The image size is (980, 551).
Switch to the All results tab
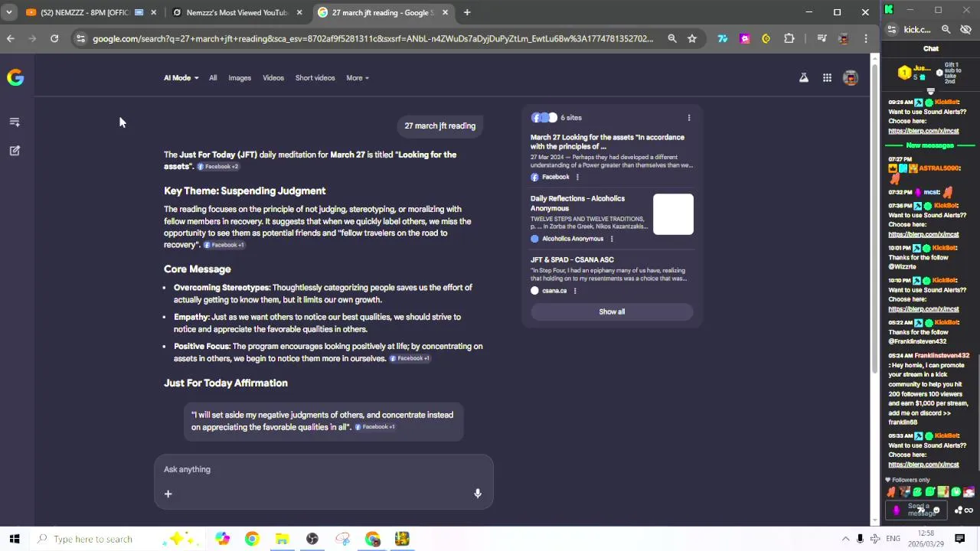pos(213,77)
